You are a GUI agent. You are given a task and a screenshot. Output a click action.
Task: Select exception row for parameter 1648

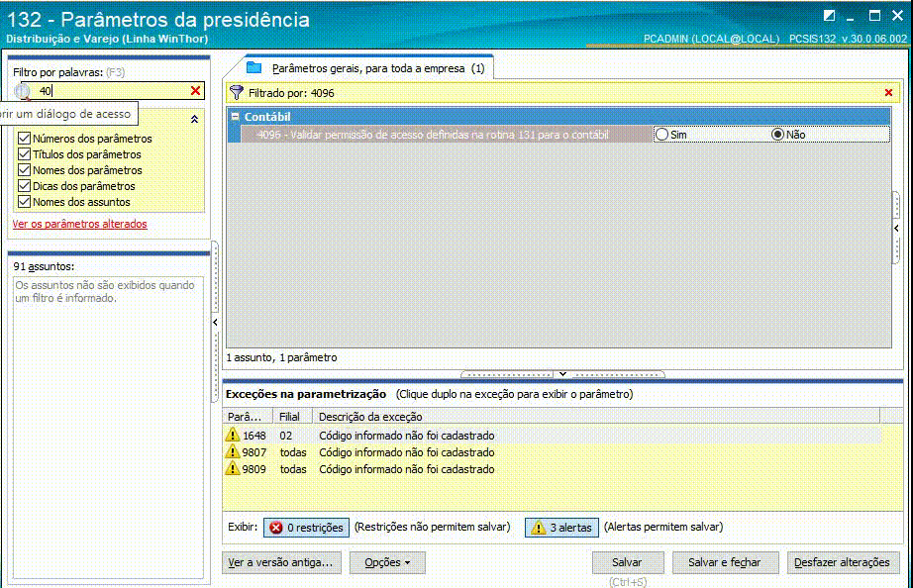point(552,436)
